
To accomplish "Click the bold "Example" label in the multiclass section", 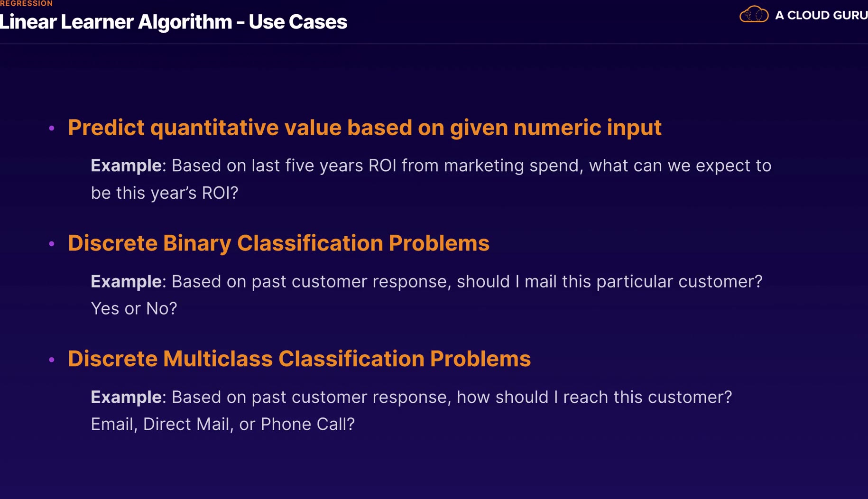I will point(126,397).
